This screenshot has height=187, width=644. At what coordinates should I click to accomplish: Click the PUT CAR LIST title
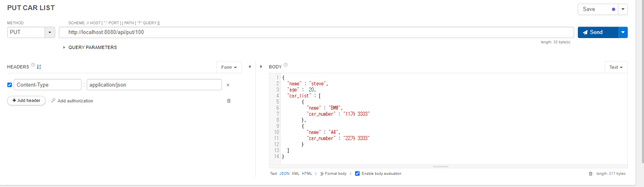(31, 8)
